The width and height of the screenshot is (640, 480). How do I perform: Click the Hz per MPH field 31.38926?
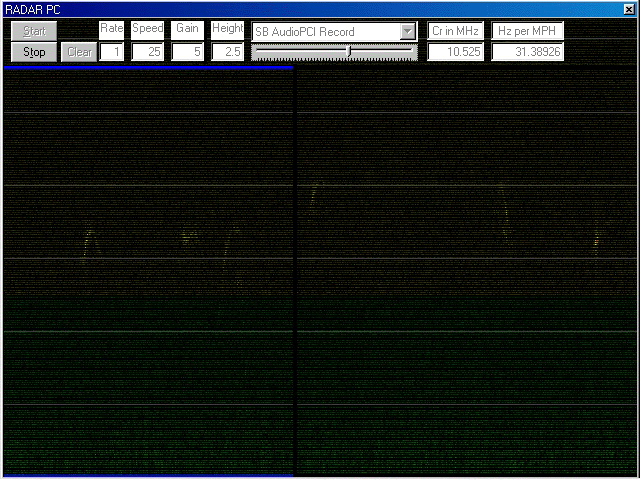coord(528,52)
